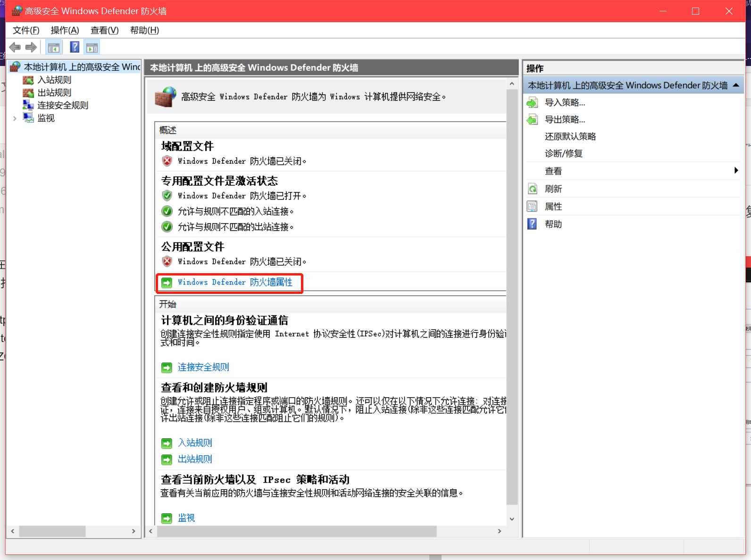Click green shield icon next to 防火墙已打开
The width and height of the screenshot is (751, 560).
[167, 195]
